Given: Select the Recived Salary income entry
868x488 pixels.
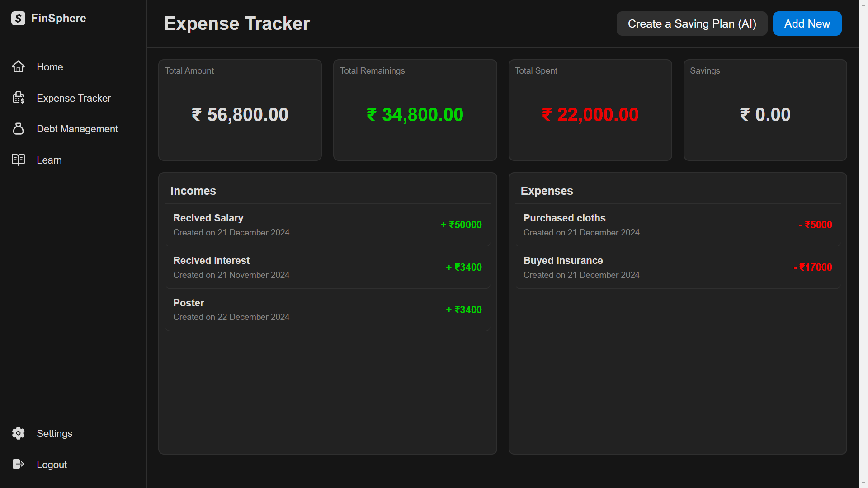Looking at the screenshot, I should [x=327, y=225].
